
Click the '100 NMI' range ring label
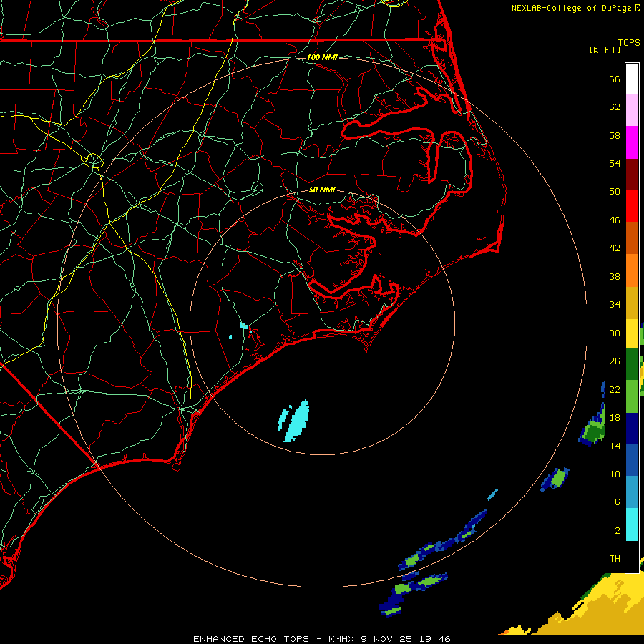click(x=322, y=57)
